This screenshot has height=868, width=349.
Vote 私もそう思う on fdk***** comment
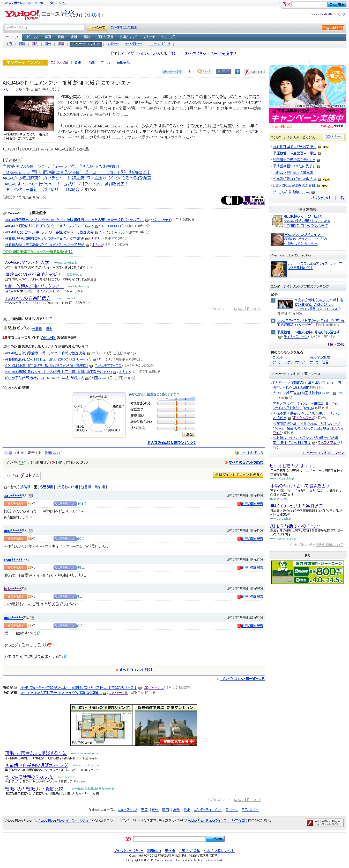(x=15, y=597)
